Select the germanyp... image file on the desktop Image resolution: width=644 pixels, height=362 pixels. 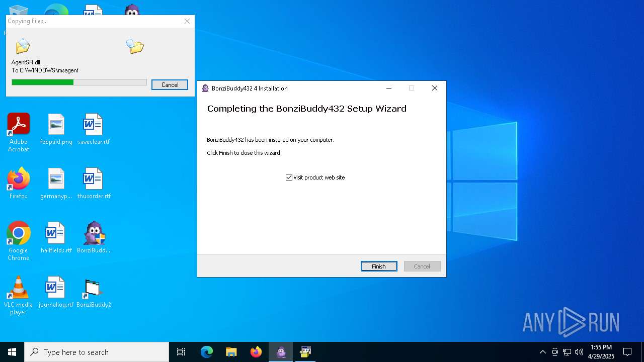pos(56,184)
